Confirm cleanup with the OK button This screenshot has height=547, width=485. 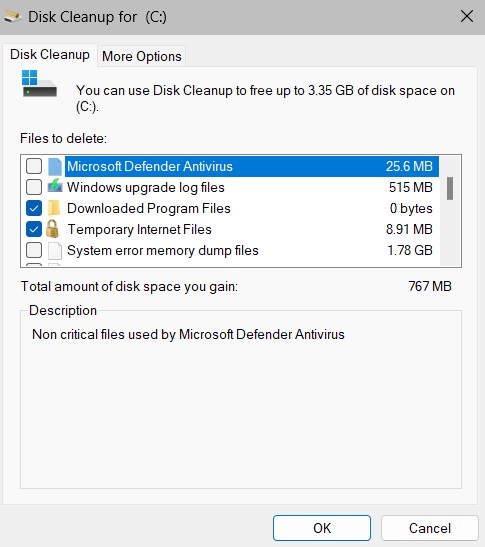point(322,528)
